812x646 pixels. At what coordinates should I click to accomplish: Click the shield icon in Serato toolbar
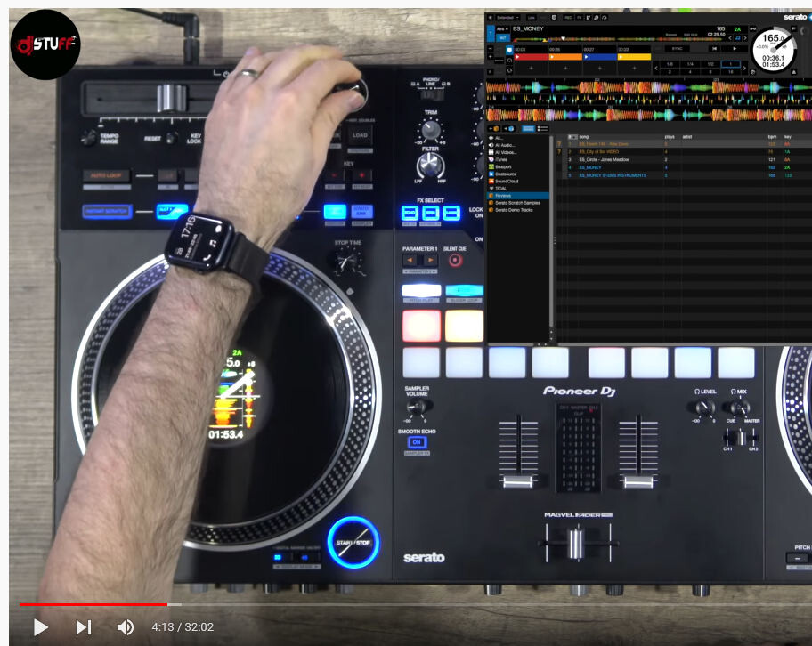(x=554, y=18)
